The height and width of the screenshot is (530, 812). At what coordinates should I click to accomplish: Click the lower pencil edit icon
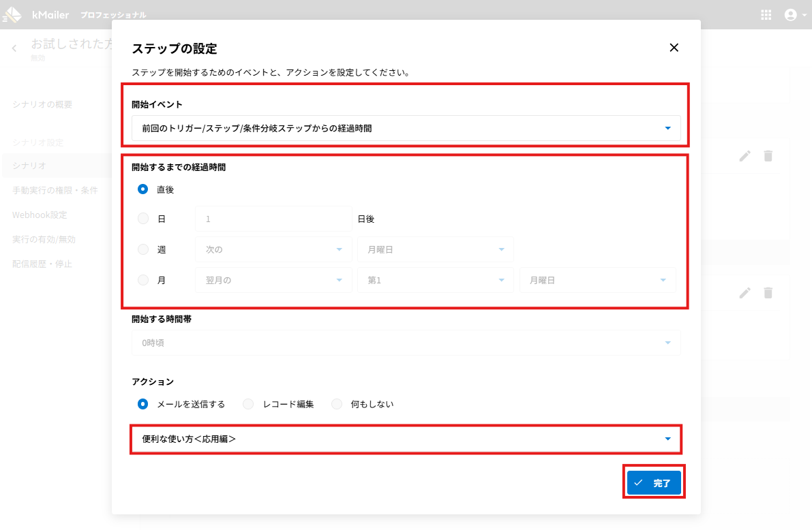pyautogui.click(x=745, y=292)
